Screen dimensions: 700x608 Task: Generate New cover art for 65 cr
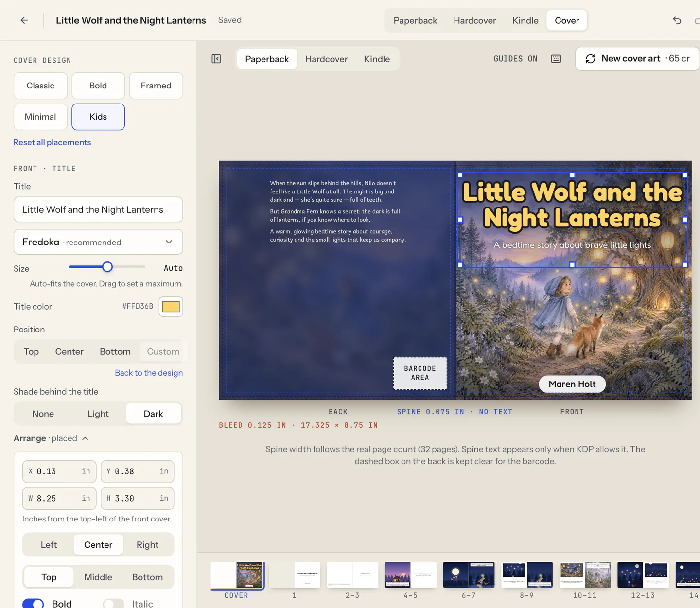tap(637, 59)
